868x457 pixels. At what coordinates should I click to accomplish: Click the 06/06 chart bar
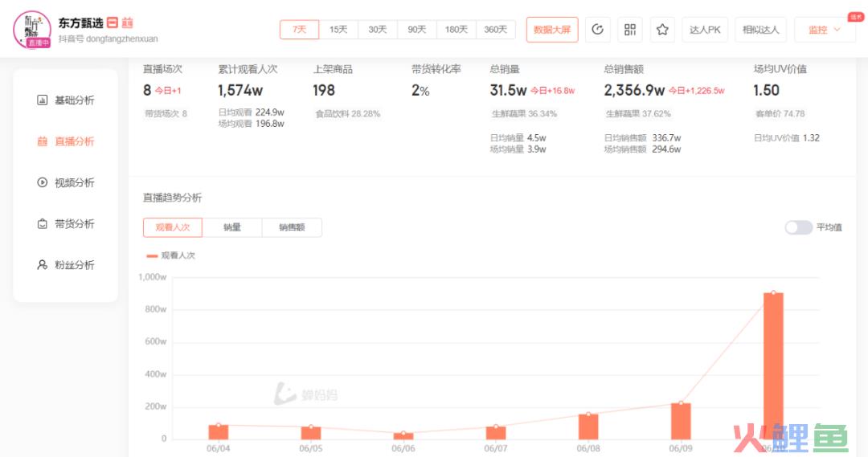pos(403,436)
